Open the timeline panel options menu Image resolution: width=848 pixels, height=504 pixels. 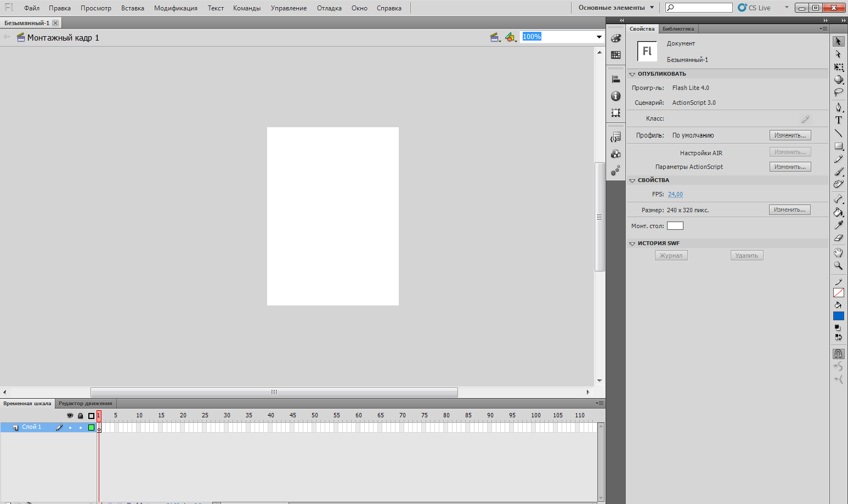(600, 403)
